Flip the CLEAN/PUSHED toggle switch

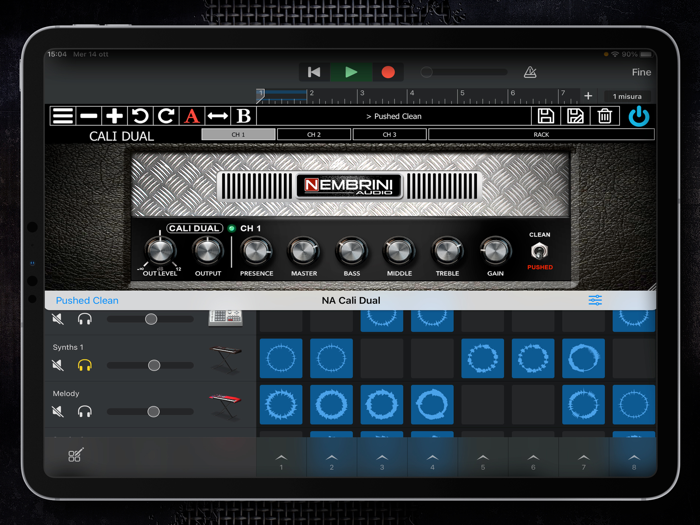coord(539,251)
